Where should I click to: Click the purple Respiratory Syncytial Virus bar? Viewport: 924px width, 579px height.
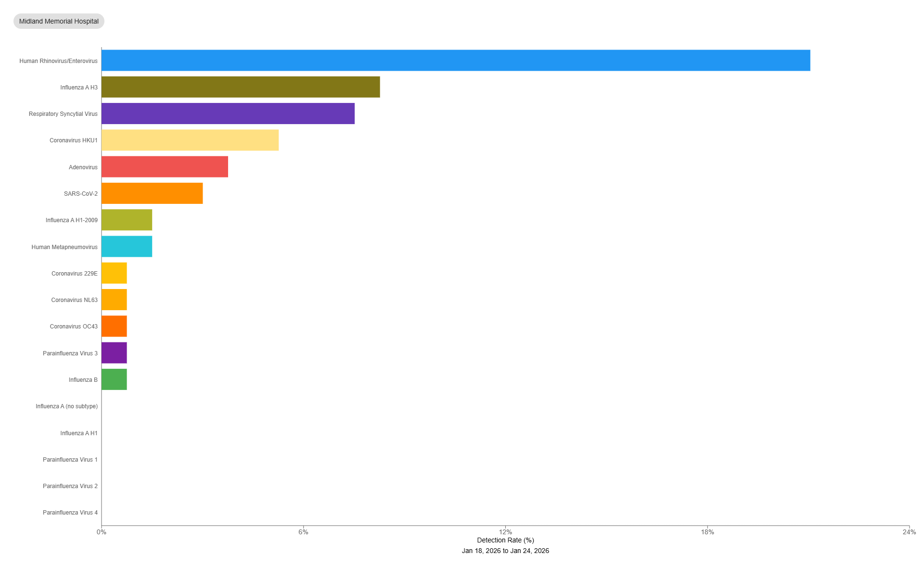pyautogui.click(x=228, y=113)
